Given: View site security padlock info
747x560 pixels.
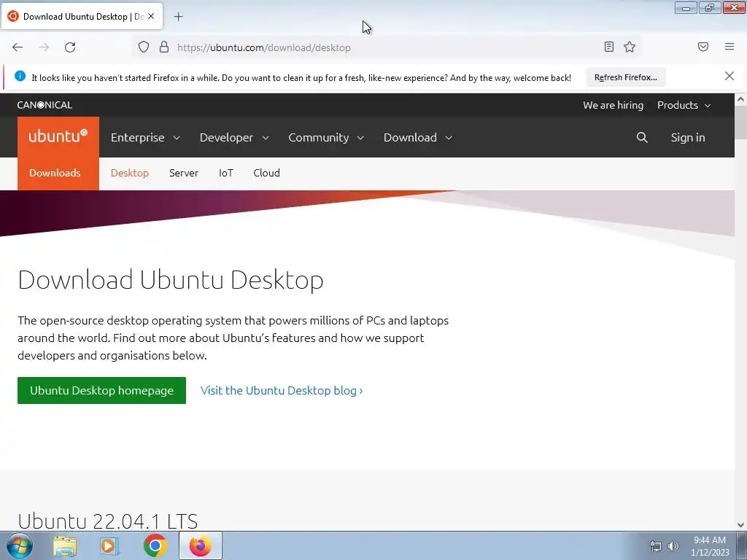Looking at the screenshot, I should coord(164,47).
